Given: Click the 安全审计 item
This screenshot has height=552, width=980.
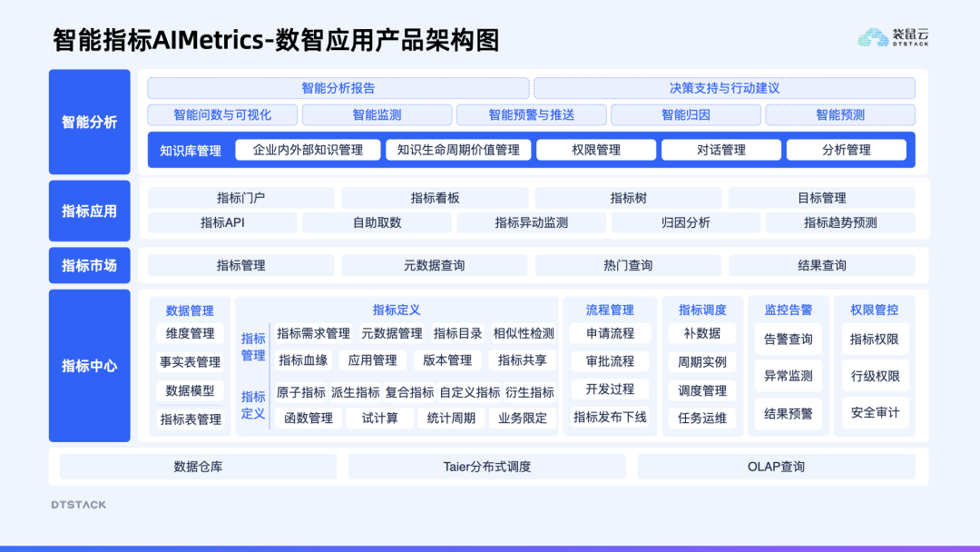Looking at the screenshot, I should coord(875,412).
